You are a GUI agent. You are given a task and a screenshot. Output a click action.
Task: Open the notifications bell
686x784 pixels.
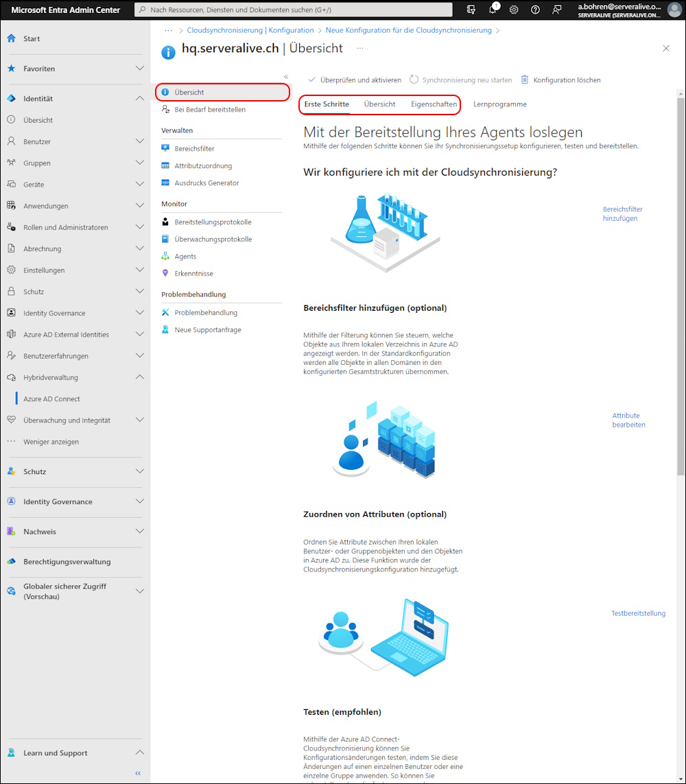pyautogui.click(x=493, y=9)
